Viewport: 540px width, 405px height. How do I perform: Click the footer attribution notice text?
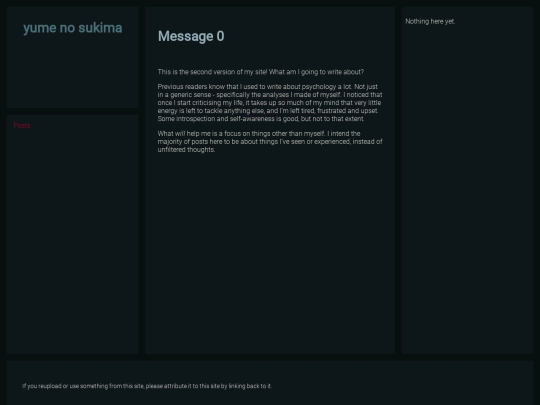pos(147,386)
